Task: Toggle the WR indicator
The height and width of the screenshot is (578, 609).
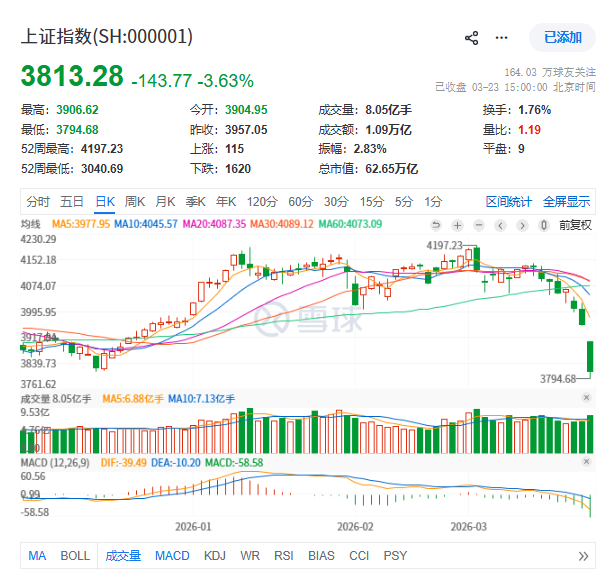Action: [x=250, y=555]
